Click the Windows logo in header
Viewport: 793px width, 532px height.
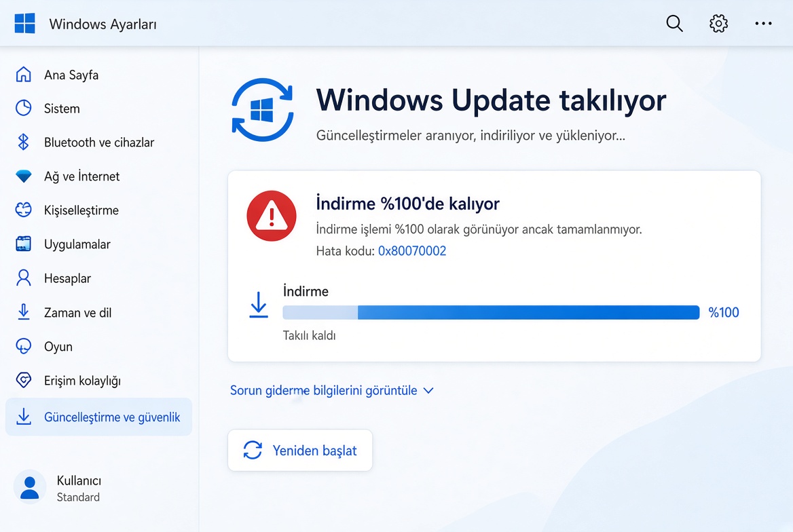pyautogui.click(x=24, y=23)
